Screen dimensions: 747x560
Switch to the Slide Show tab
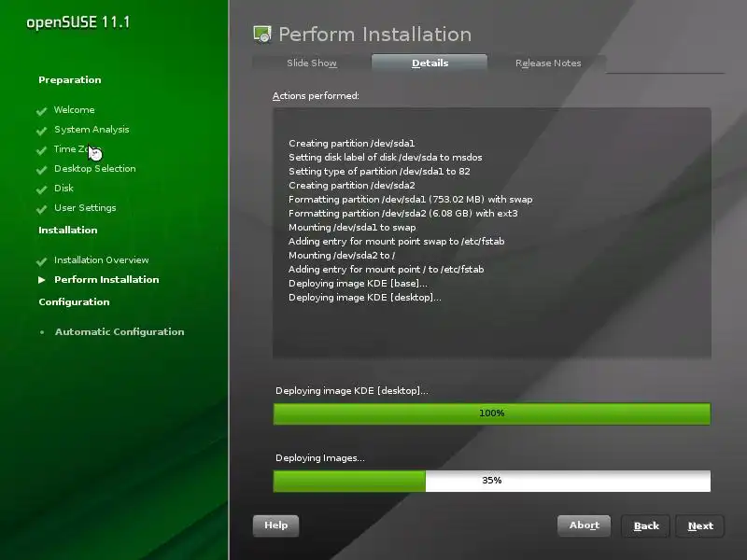[312, 63]
